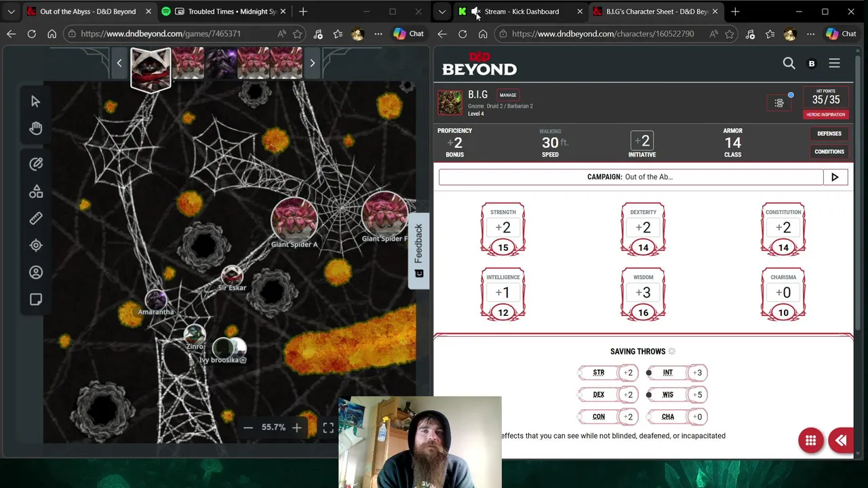Zoom out the map with minus button
Viewport: 868px width, 488px height.
pyautogui.click(x=248, y=428)
